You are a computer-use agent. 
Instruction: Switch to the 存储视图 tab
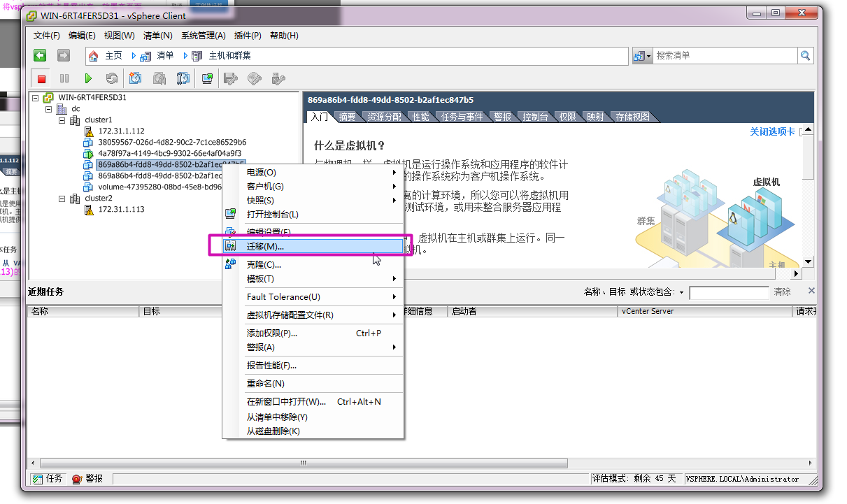(632, 117)
